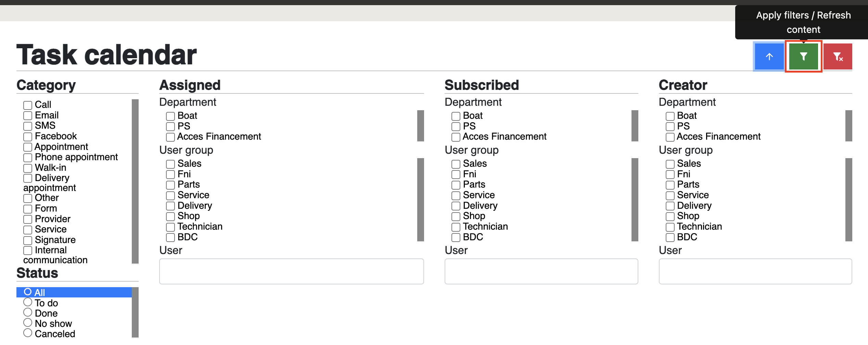Check BDC under Assigned User group
The width and height of the screenshot is (868, 345).
(x=170, y=238)
